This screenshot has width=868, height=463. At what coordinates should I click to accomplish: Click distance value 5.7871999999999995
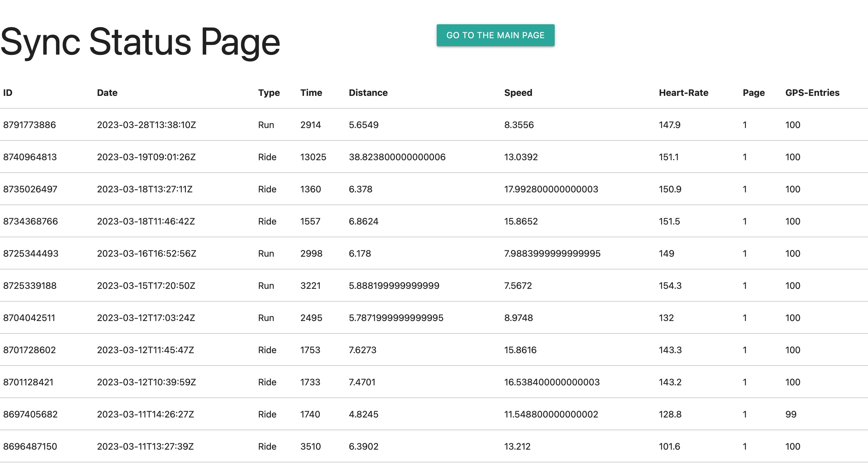(x=396, y=318)
